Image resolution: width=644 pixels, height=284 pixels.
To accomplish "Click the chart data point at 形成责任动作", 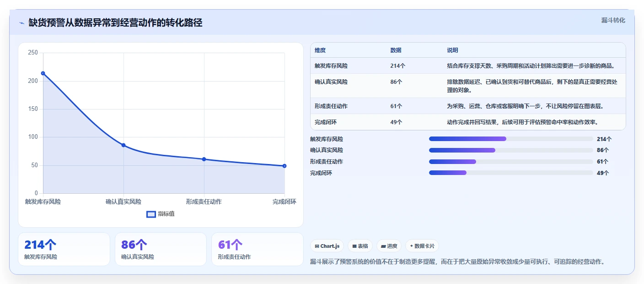I will [204, 159].
